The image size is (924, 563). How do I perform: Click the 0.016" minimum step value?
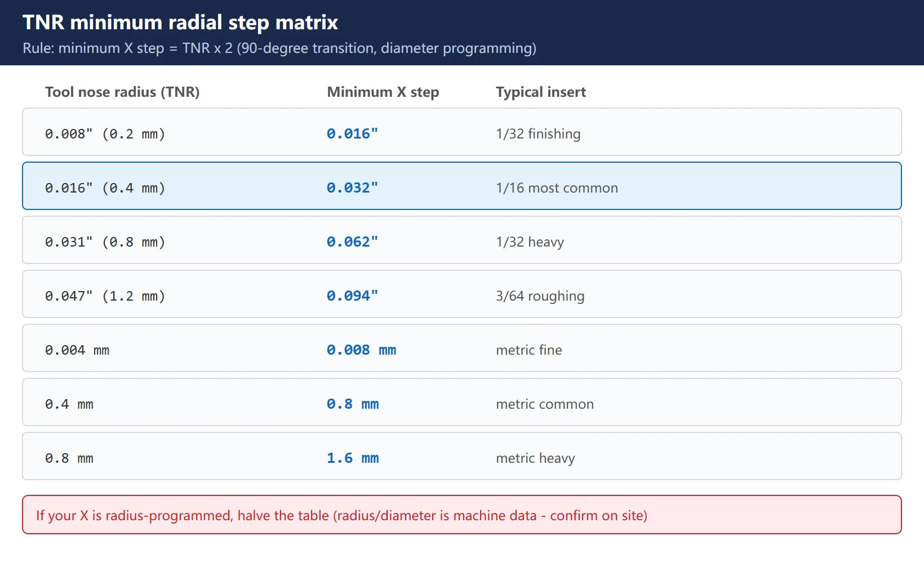(353, 134)
